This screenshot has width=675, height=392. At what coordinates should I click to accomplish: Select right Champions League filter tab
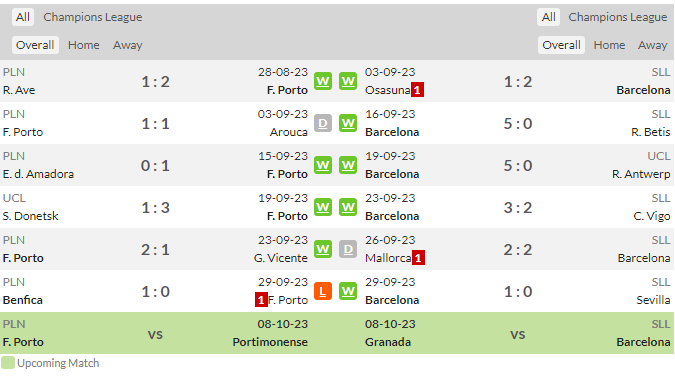[x=617, y=17]
